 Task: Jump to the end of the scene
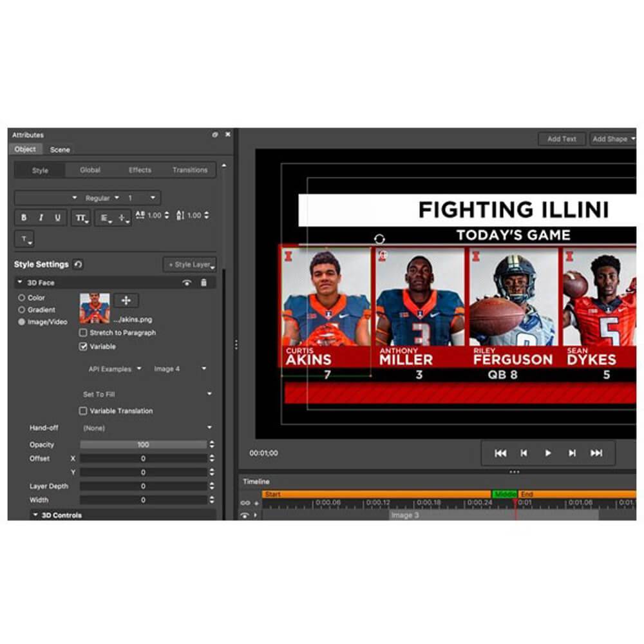coord(596,453)
